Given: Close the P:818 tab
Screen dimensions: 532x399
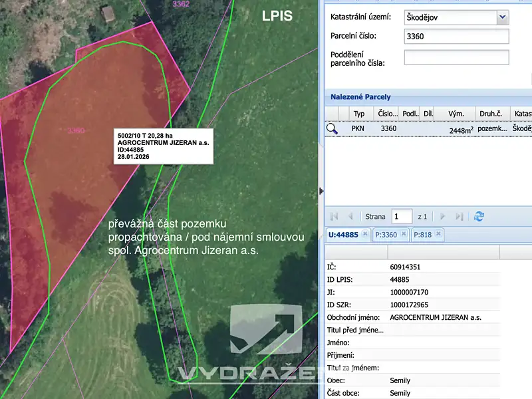Looking at the screenshot, I should click(x=438, y=234).
